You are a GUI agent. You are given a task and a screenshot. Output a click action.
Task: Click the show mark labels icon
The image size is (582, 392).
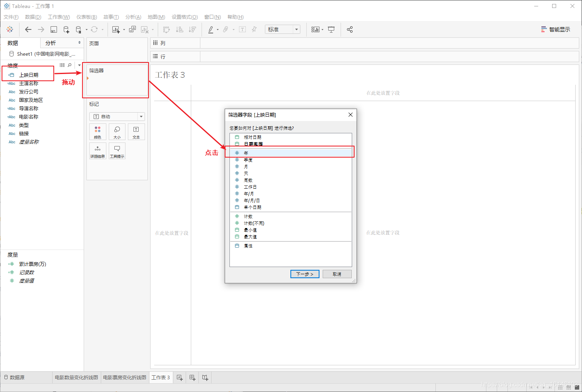coord(243,29)
